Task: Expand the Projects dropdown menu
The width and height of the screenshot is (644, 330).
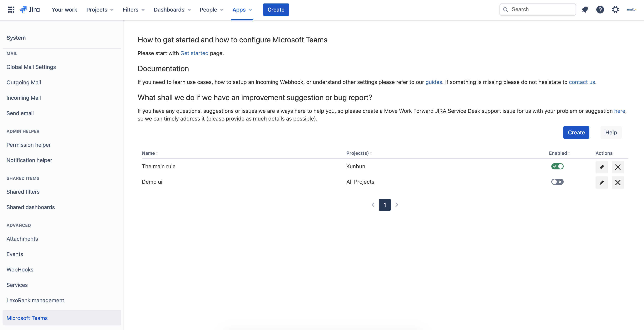Action: (100, 9)
